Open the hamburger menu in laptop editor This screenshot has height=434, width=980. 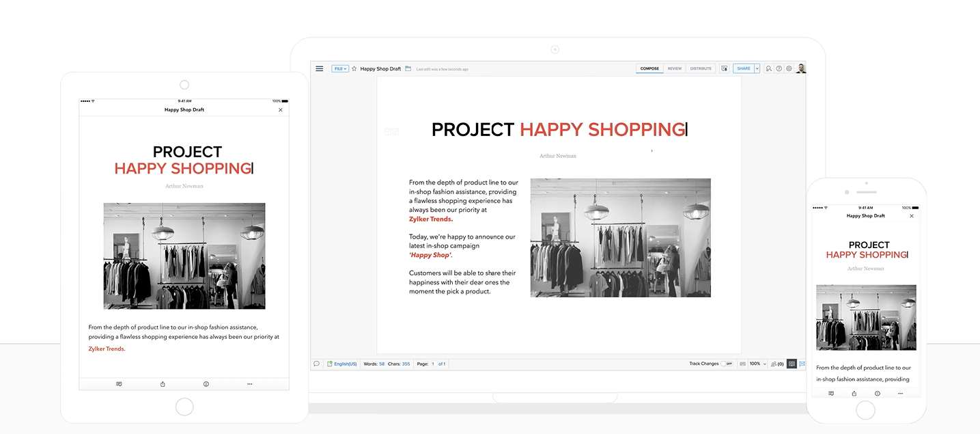(x=319, y=68)
